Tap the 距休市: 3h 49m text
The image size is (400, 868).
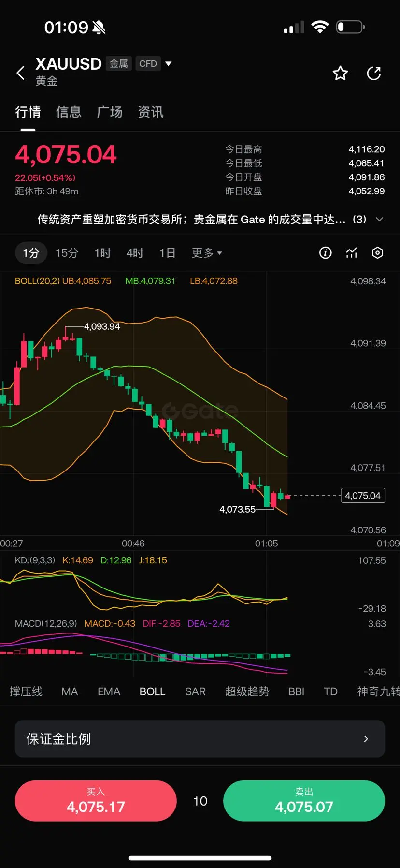[x=47, y=191]
